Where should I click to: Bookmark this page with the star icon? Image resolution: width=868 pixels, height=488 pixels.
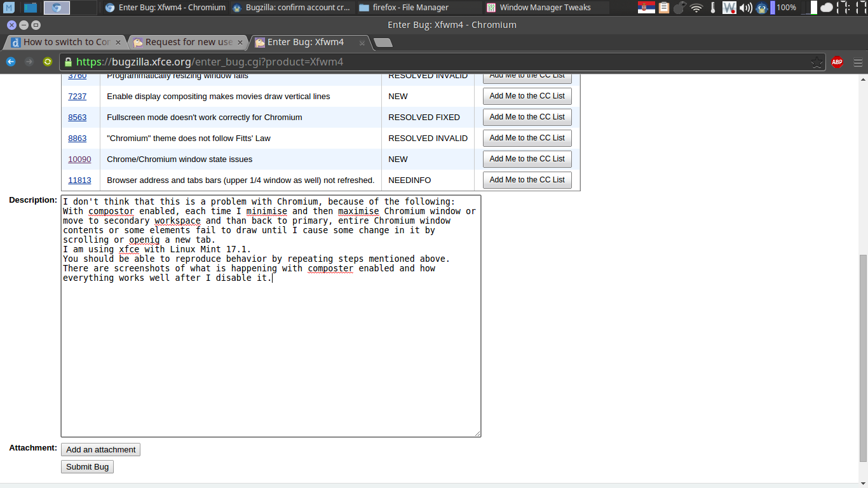(x=817, y=62)
